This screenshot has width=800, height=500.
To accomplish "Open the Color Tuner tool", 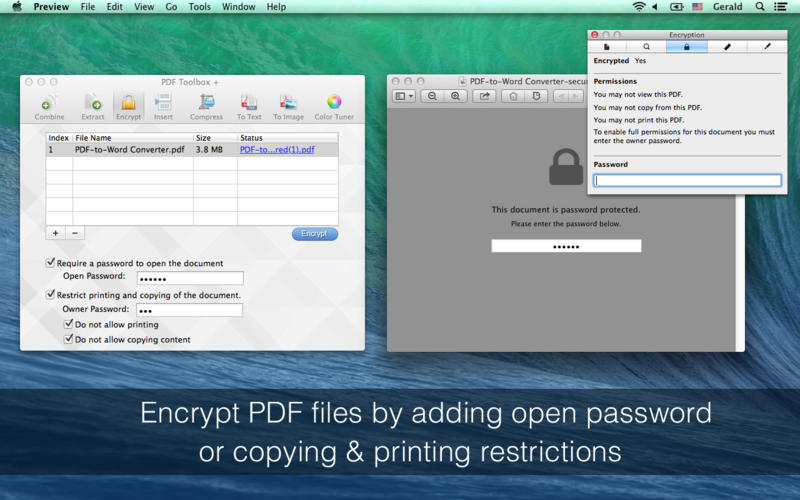I will 334,105.
